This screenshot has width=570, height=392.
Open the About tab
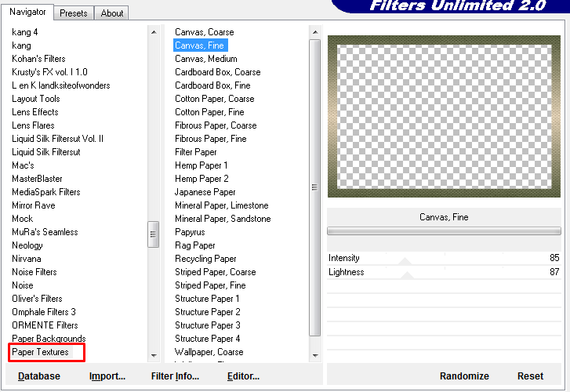tap(112, 13)
